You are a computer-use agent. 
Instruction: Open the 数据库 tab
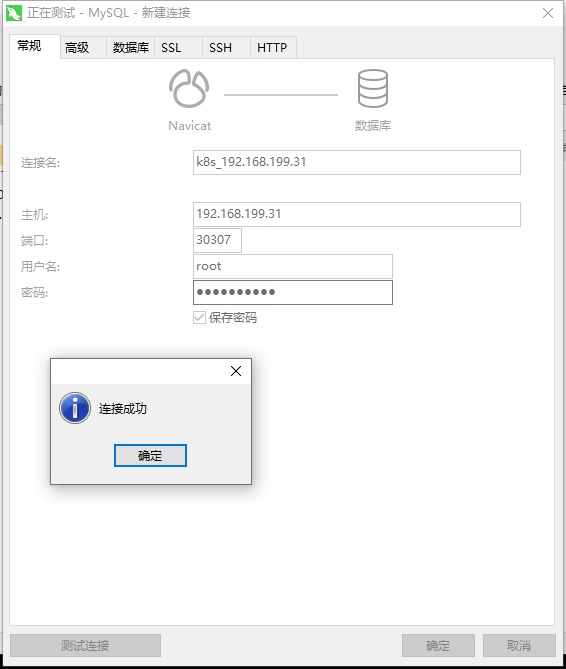[x=131, y=47]
